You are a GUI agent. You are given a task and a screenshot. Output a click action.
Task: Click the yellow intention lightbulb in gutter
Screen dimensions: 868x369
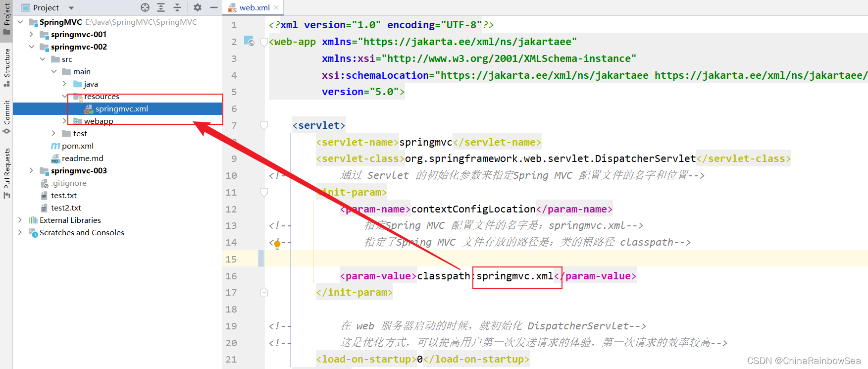click(x=277, y=243)
